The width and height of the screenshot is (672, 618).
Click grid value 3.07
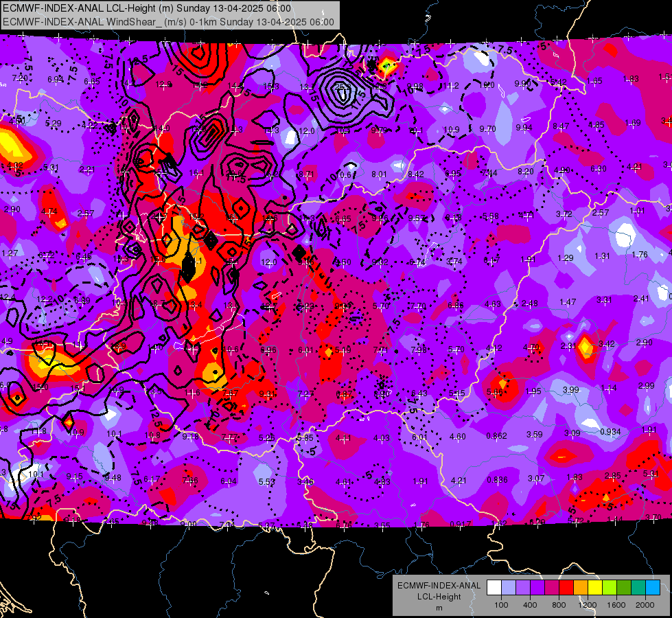(x=535, y=478)
